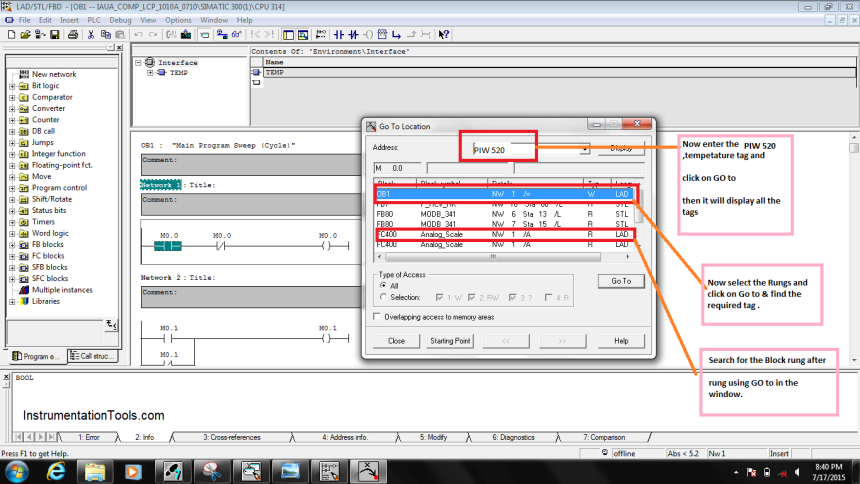Click the Open folder toolbar icon
The height and width of the screenshot is (484, 860).
(25, 35)
